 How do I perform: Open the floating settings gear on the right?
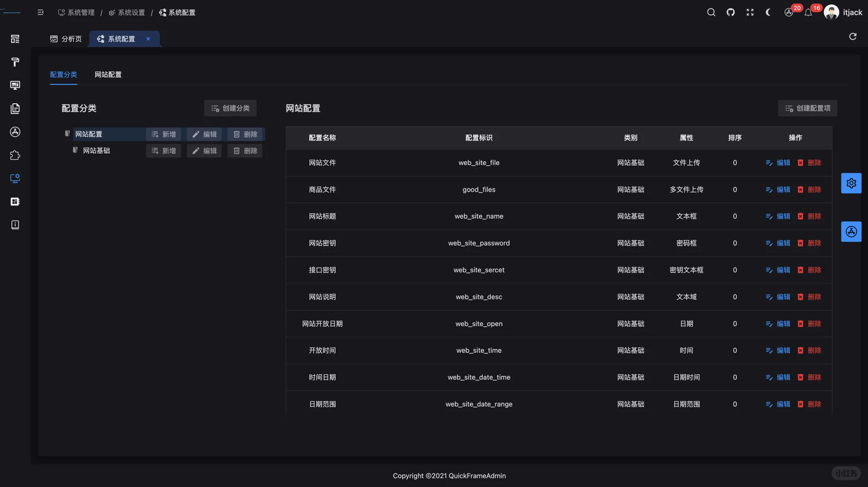[x=851, y=183]
